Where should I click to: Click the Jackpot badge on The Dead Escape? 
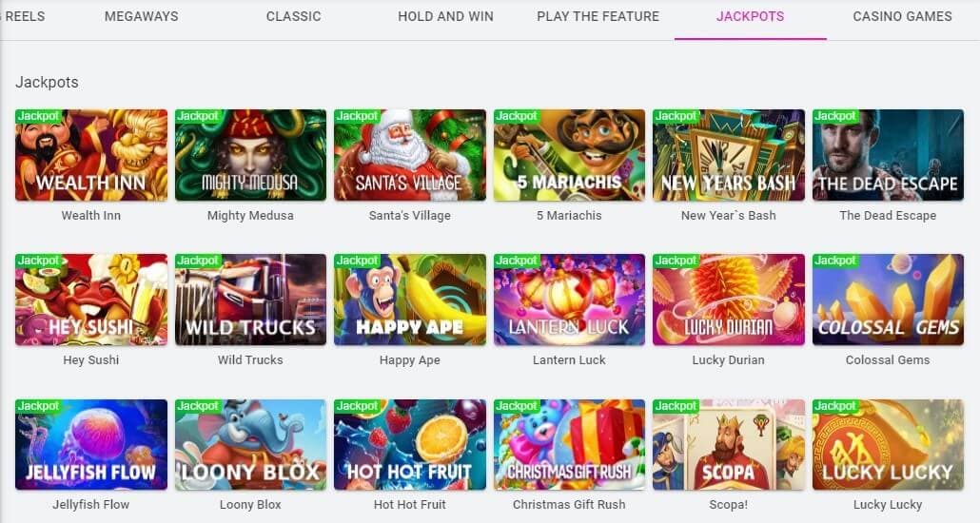(835, 116)
